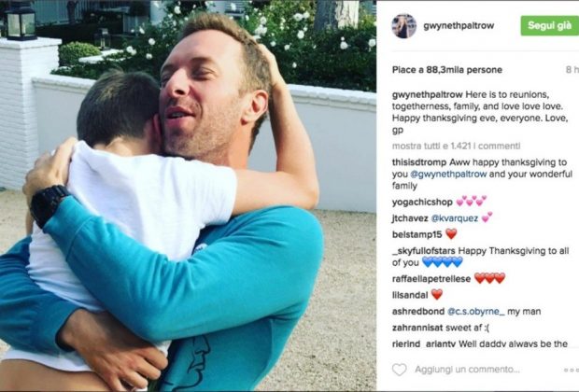Open @gwynethpaltrow mention in thisisdtromp comment
The width and height of the screenshot is (579, 392).
(448, 175)
